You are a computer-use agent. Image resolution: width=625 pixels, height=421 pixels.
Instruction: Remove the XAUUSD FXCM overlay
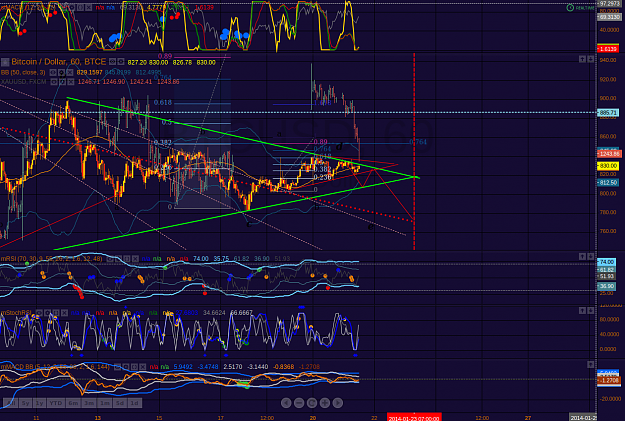(x=71, y=82)
